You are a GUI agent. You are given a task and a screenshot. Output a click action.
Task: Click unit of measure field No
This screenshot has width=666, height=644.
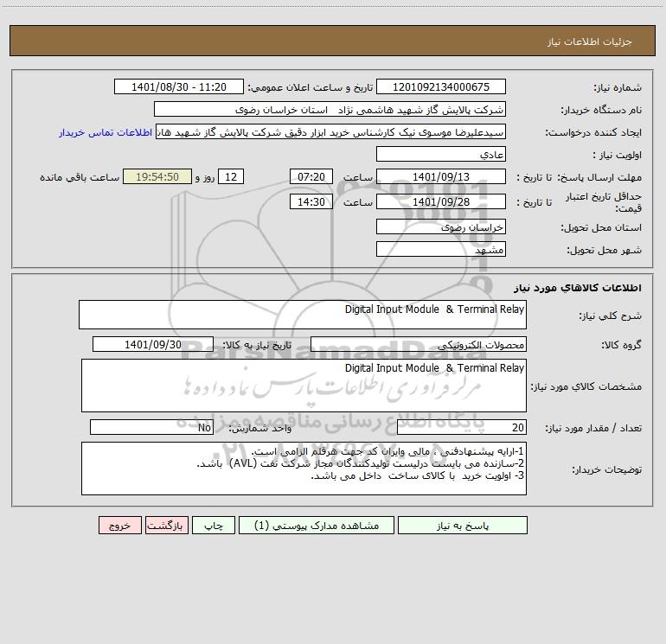pos(151,427)
